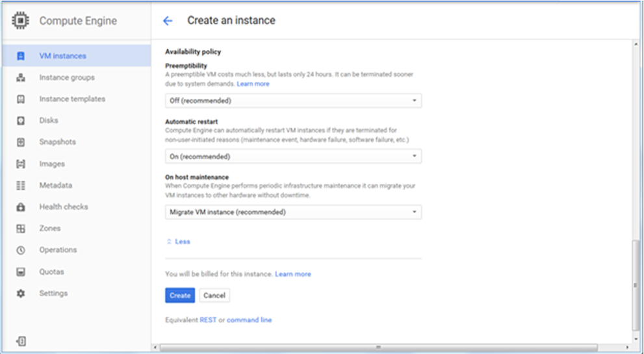Viewport: 644px width, 354px height.
Task: Click the Disks sidebar icon
Action: pos(21,120)
